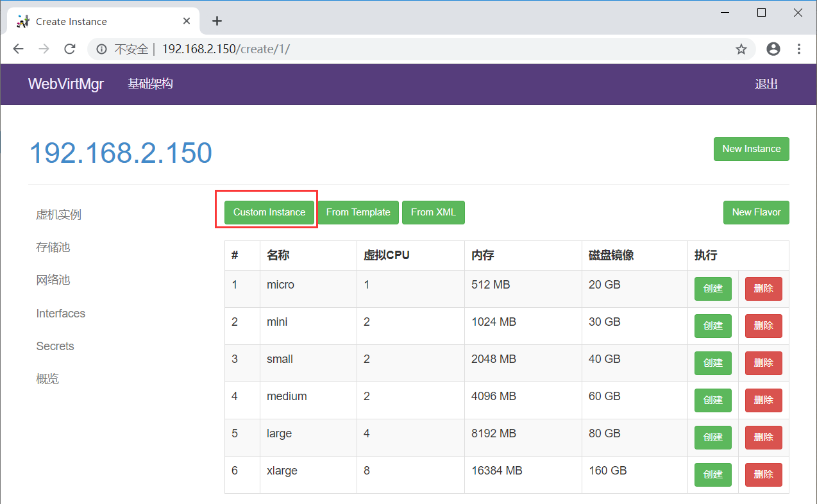Click the 2048 MB memory cell
Screen dimensions: 817x504
(523, 363)
